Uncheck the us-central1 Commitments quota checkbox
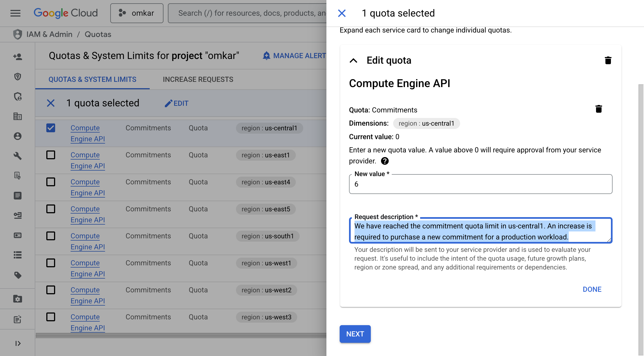The image size is (644, 356). 51,128
